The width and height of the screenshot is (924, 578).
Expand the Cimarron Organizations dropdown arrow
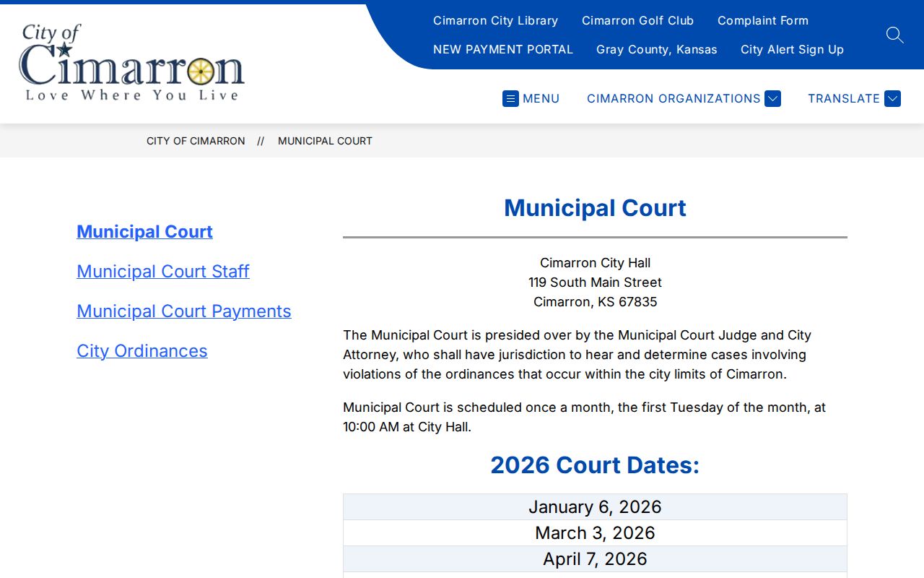coord(772,98)
